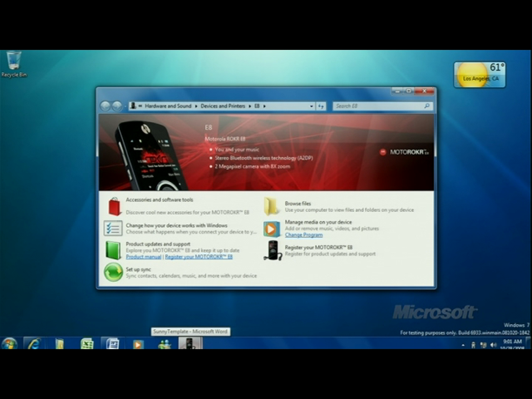
Task: Open the Windows Start orb
Action: pos(9,344)
